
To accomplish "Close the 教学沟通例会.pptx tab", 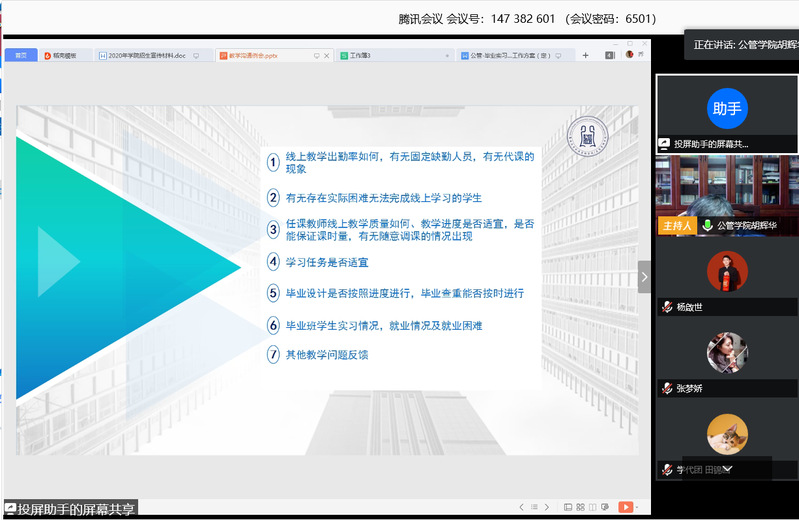I will (328, 56).
